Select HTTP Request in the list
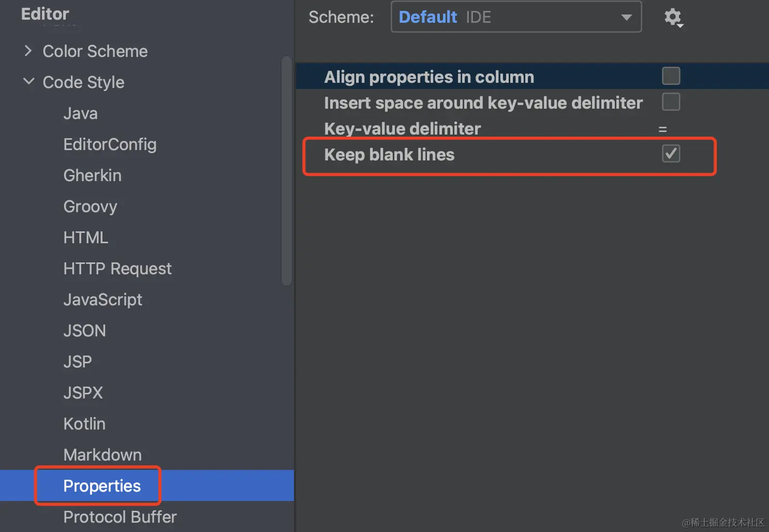Viewport: 769px width, 532px height. [x=117, y=269]
